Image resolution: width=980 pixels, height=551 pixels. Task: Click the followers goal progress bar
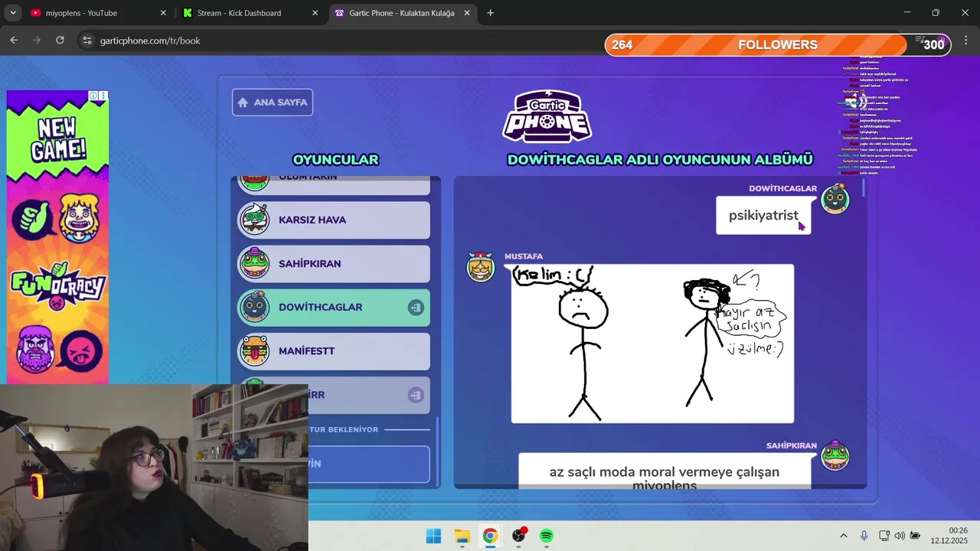778,44
